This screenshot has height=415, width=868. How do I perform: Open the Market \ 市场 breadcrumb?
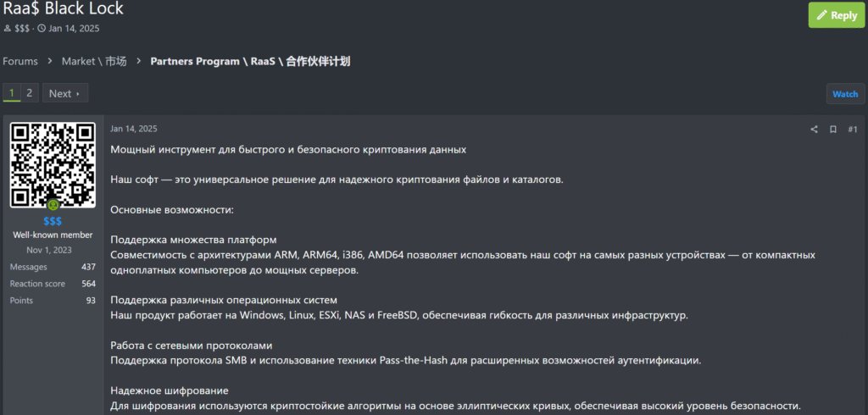[x=94, y=62]
